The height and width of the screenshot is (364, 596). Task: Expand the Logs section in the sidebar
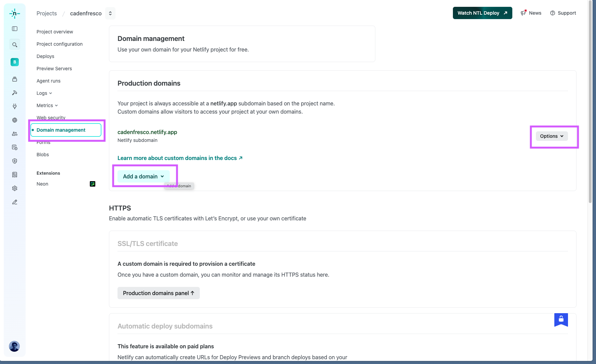(44, 93)
